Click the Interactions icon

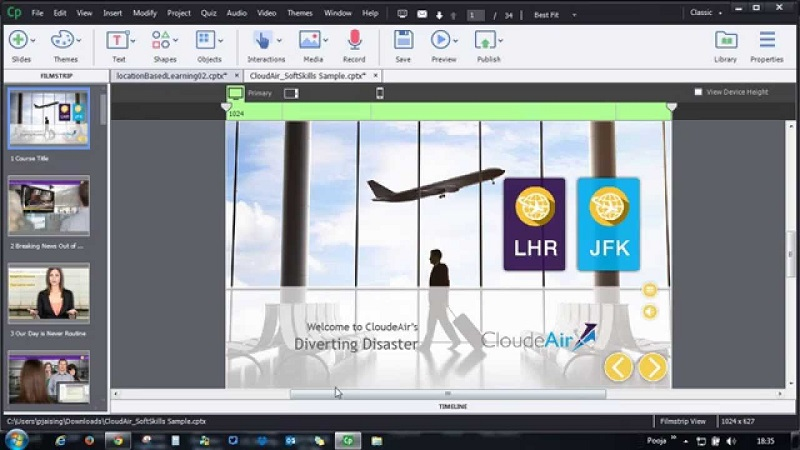[262, 40]
